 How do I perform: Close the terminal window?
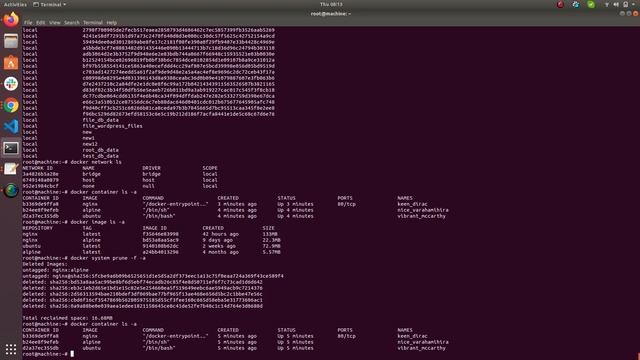(636, 13)
